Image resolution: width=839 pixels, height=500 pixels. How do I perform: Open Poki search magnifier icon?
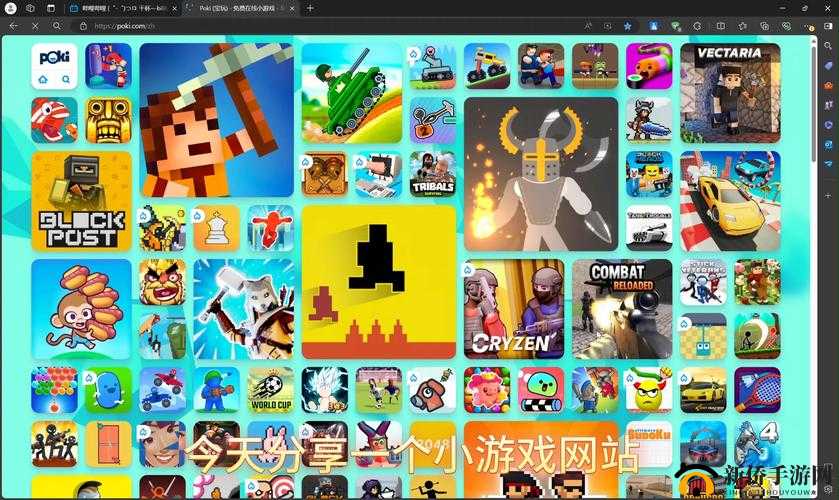(66, 78)
